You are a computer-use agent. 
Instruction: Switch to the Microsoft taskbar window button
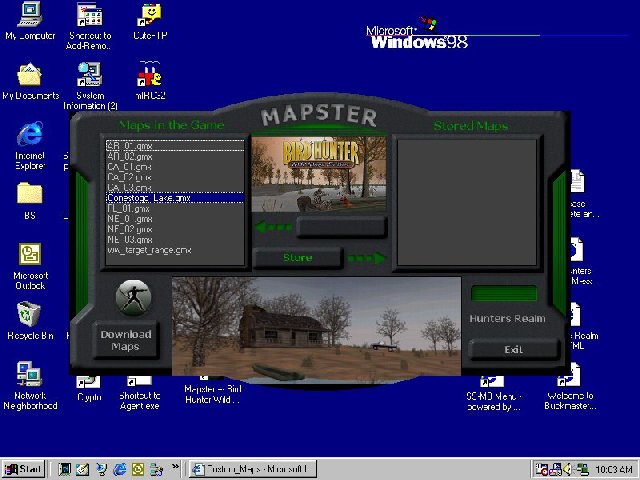(252, 469)
